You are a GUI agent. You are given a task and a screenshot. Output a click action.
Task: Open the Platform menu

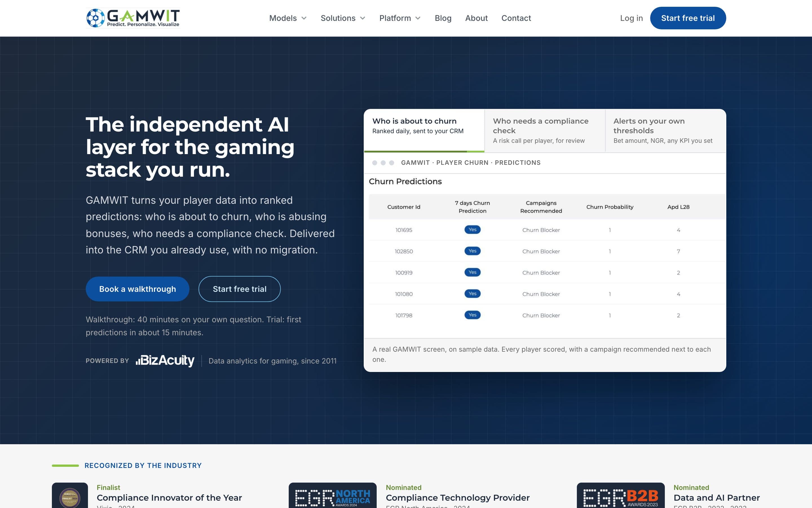400,18
